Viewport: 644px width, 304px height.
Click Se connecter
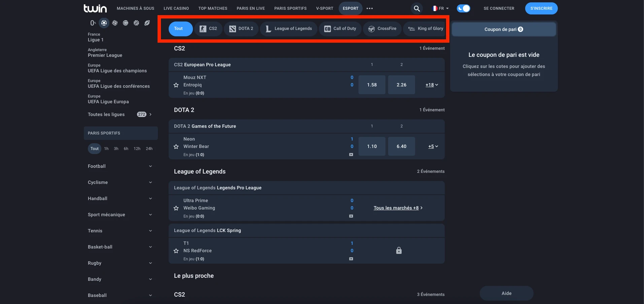coord(499,8)
